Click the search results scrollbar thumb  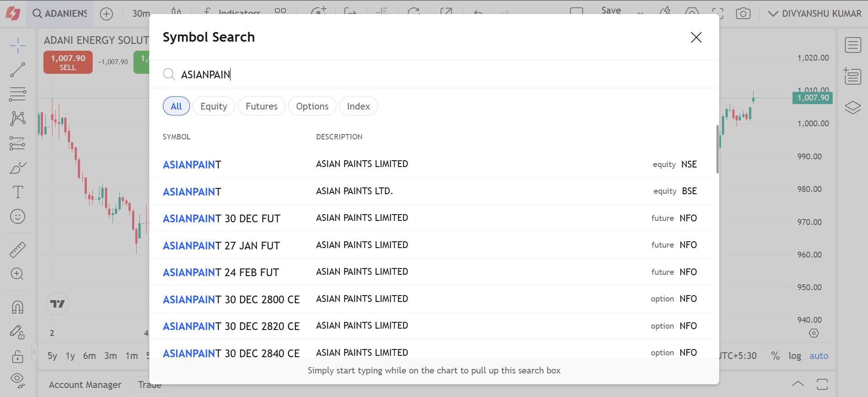tap(717, 149)
